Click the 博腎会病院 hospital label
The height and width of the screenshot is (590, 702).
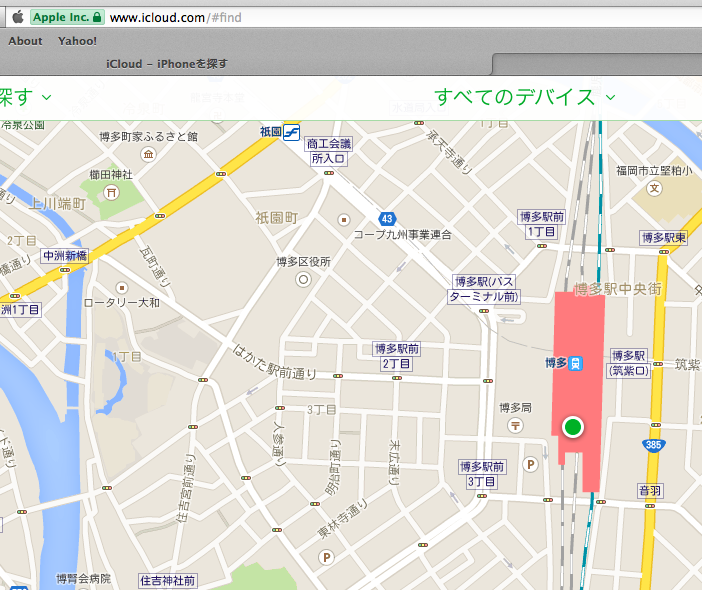83,579
